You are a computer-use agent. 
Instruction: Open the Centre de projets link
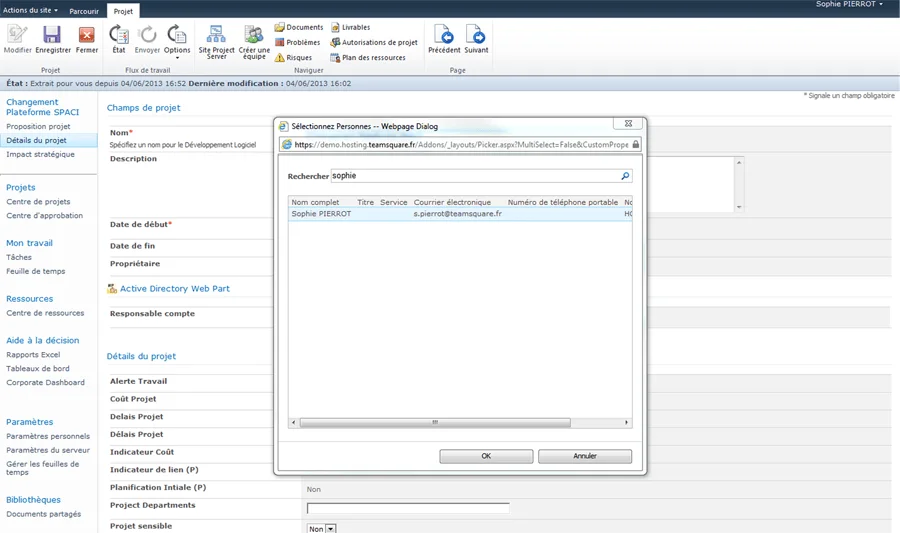tap(38, 202)
